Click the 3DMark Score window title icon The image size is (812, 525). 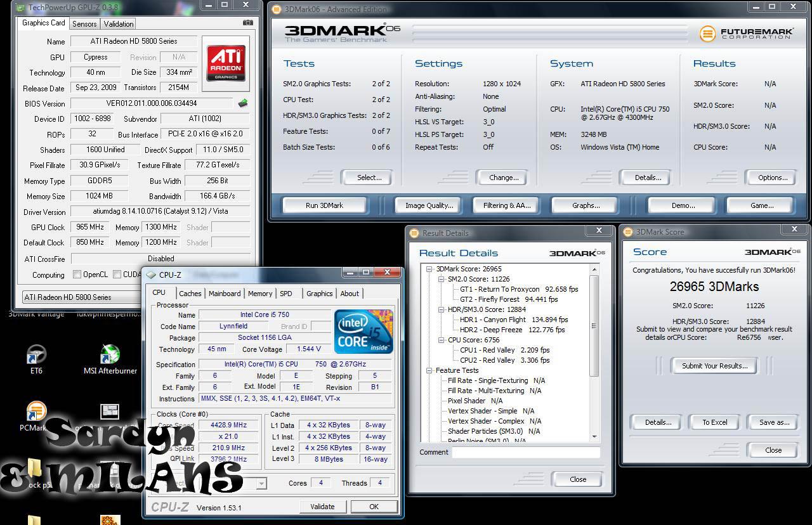click(x=627, y=231)
